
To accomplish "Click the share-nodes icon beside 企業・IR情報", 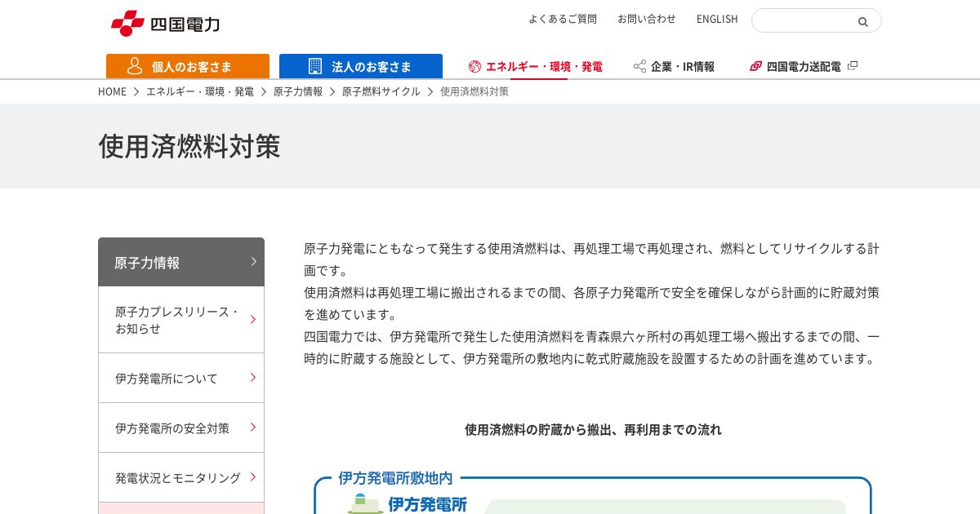I will click(x=639, y=66).
